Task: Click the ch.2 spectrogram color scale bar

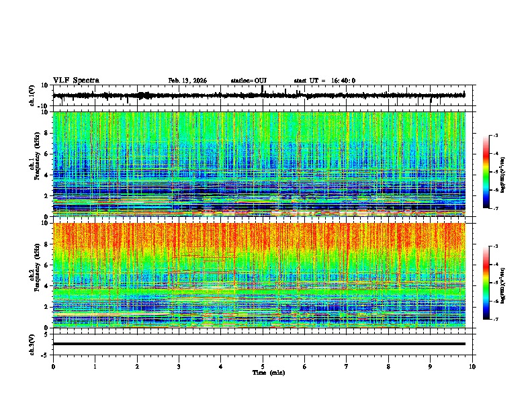Action: point(486,283)
